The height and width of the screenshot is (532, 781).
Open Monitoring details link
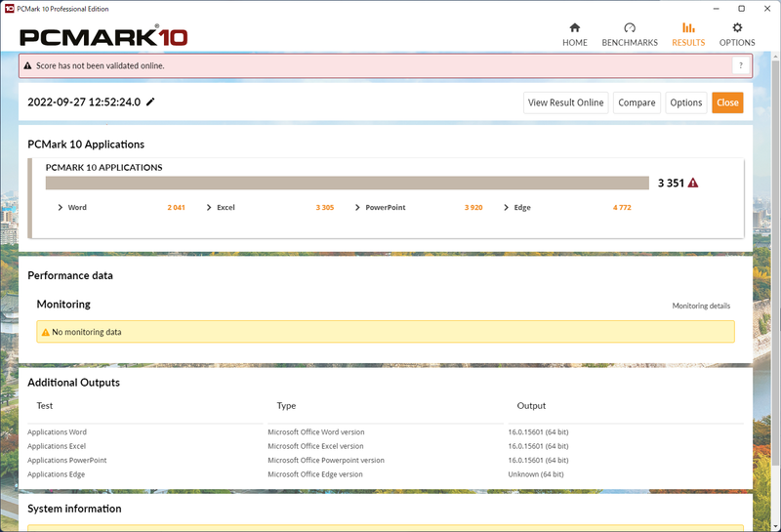(701, 306)
